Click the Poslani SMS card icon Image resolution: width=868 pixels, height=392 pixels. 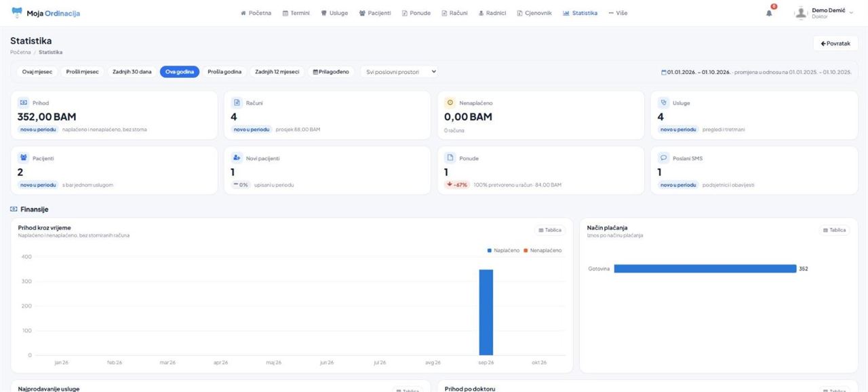[663, 158]
